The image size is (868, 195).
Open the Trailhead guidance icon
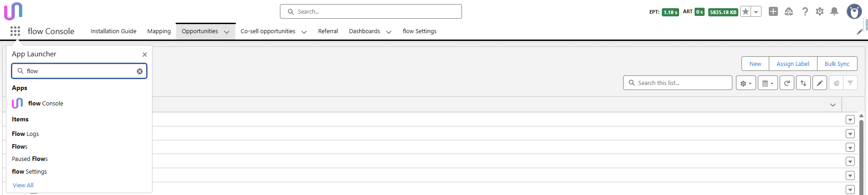coord(789,11)
